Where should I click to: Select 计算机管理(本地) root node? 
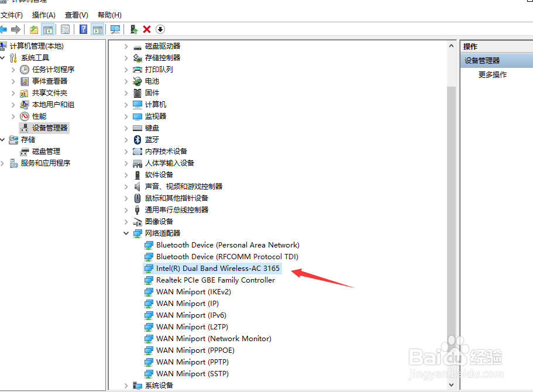coord(36,46)
